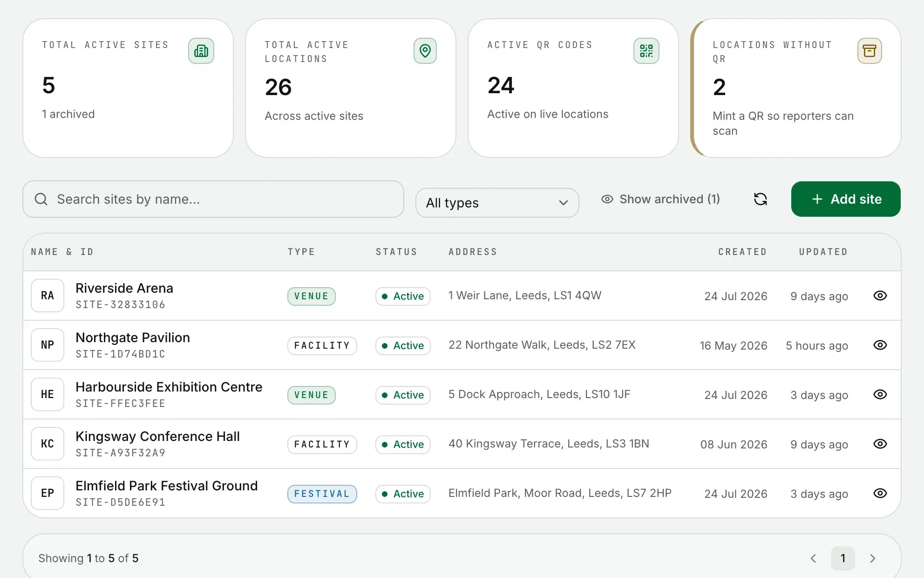Click the Active status of Northgate Pavilion
The width and height of the screenshot is (924, 578).
click(403, 346)
